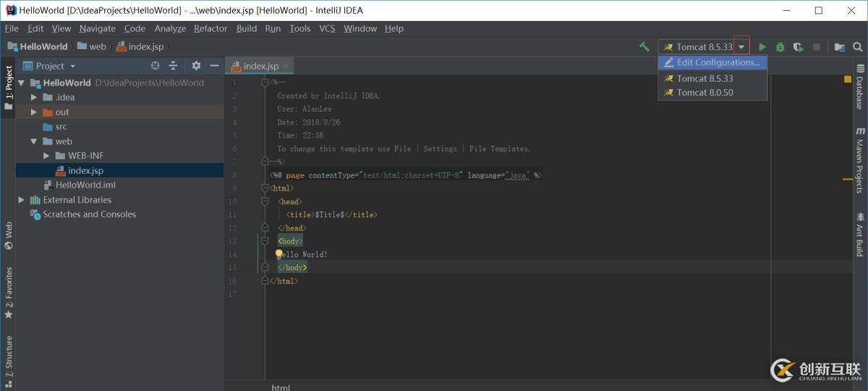
Task: Hide the Project panel with minus icon
Action: click(x=214, y=65)
